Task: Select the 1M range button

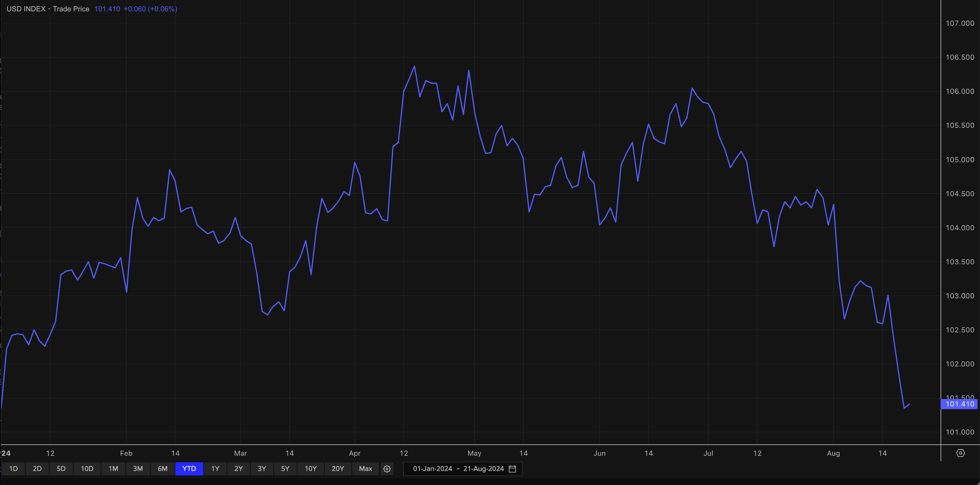Action: 113,469
